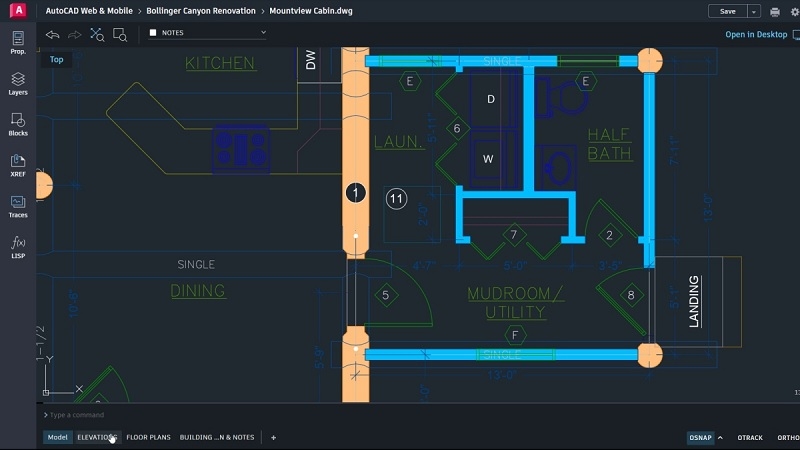Expand OSNAP options caret
This screenshot has height=450, width=800.
click(x=720, y=437)
